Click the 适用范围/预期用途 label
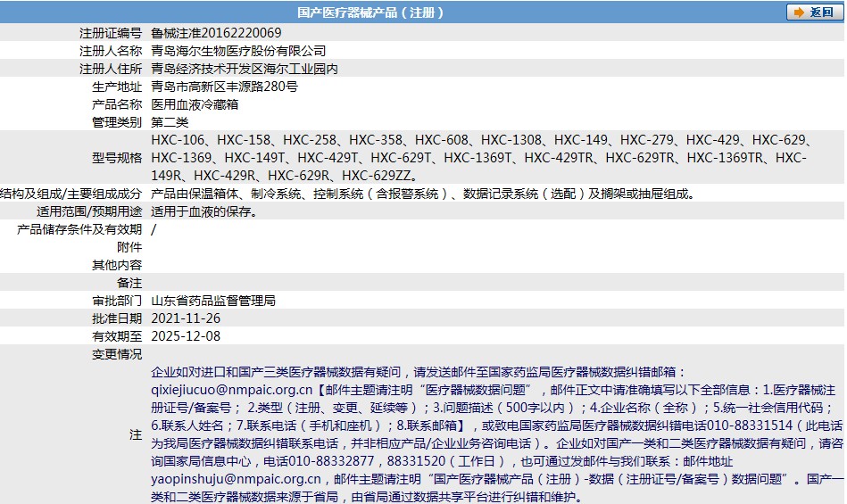This screenshot has height=504, width=847. pyautogui.click(x=89, y=211)
